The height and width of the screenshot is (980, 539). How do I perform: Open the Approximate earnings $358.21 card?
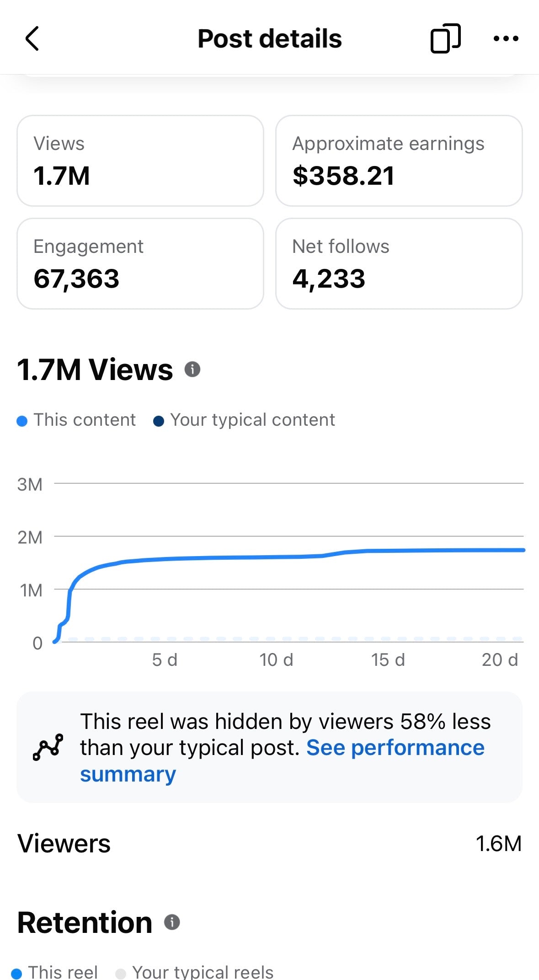tap(399, 161)
